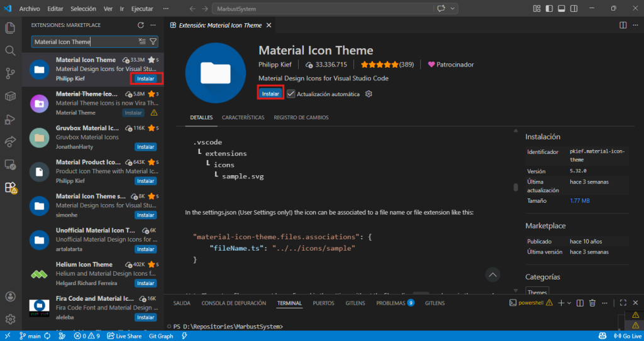Viewport: 644px width, 341px height.
Task: Select Material Product Icons in results list
Action: point(93,172)
